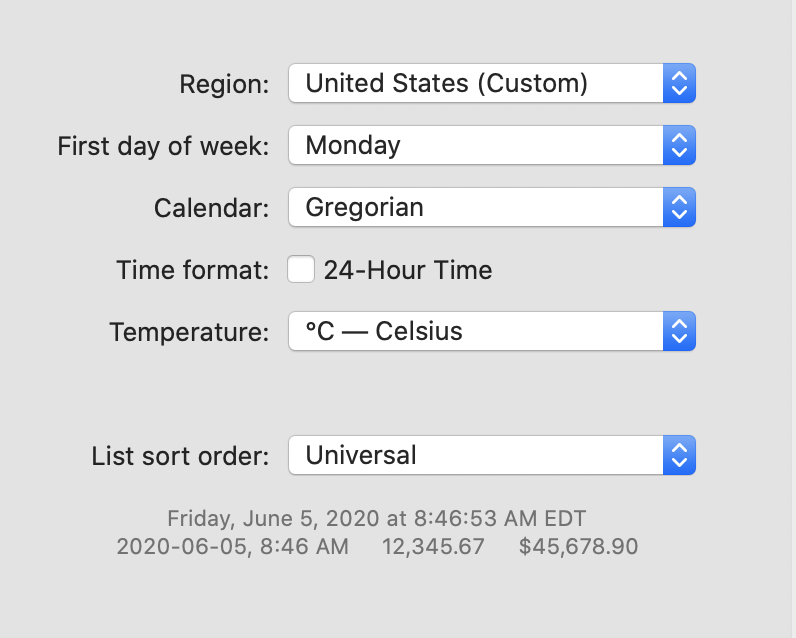796x638 pixels.
Task: Open Temperature dropdown showing °C — Celsius
Action: 476,331
